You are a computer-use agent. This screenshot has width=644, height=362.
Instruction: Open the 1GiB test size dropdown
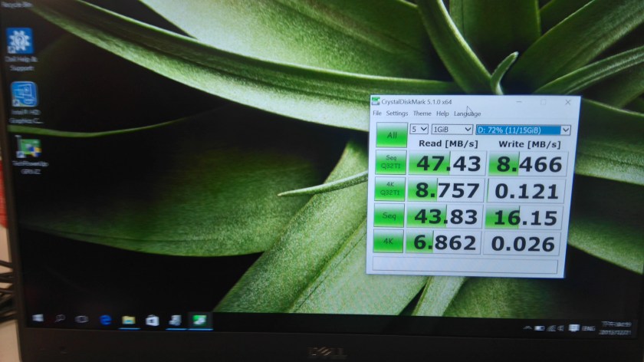(452, 130)
